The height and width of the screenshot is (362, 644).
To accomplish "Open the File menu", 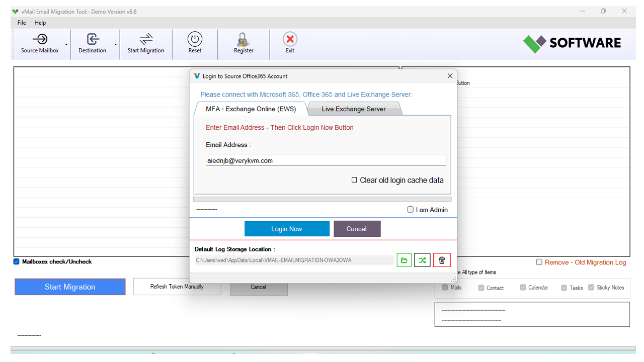I will pos(22,23).
